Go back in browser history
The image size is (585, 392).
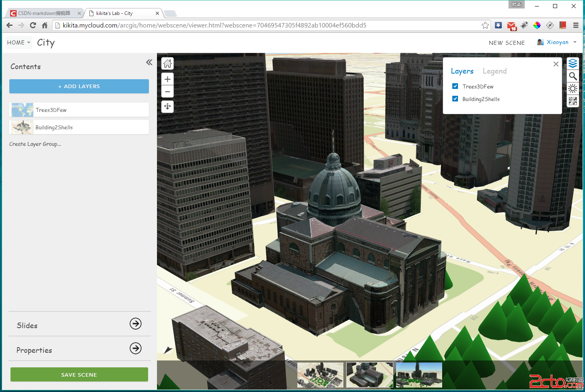(10, 25)
